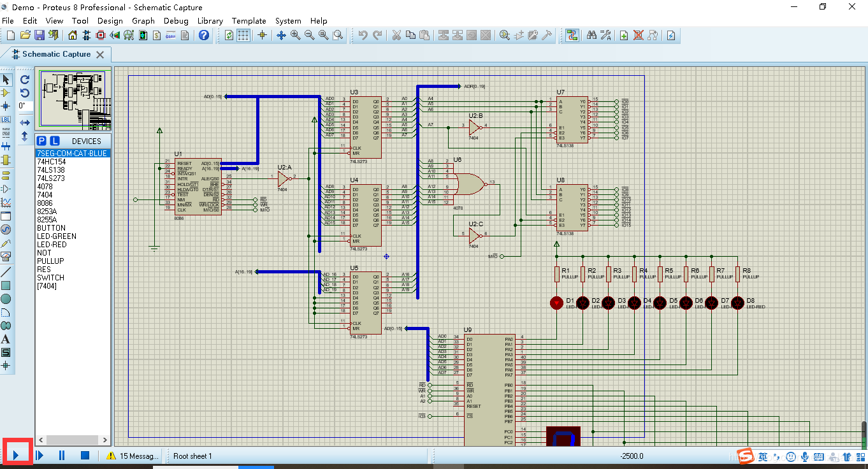Open the File menu
Viewport: 868px width, 469px height.
coord(8,20)
